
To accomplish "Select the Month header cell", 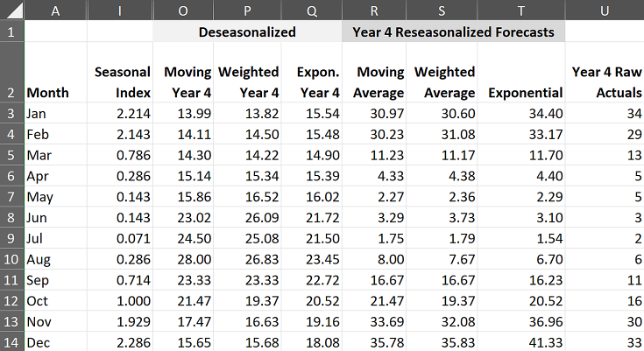I will (55, 92).
